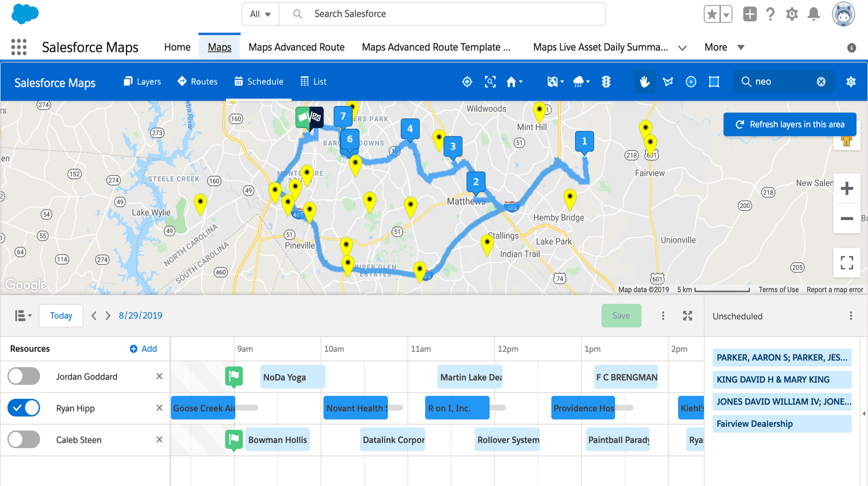Click route stop marker 1
868x486 pixels.
coord(584,142)
